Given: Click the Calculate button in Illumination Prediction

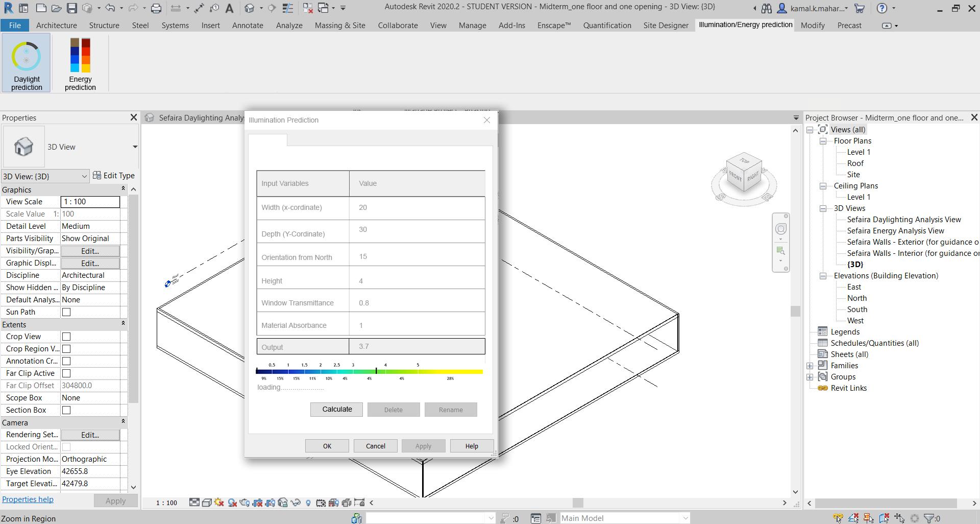Looking at the screenshot, I should (x=337, y=410).
